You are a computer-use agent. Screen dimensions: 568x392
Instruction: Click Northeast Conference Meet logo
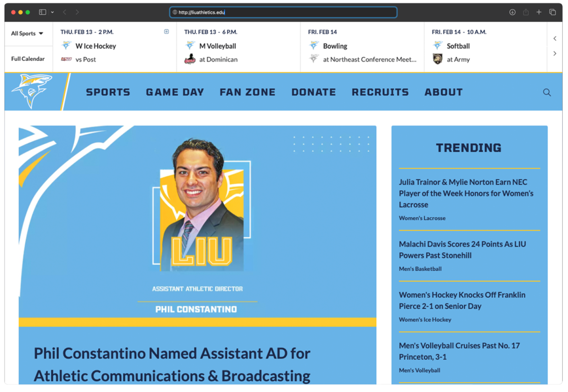tap(314, 59)
